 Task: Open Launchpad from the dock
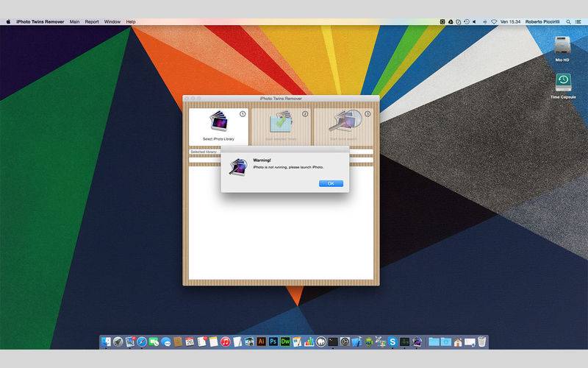tap(118, 342)
